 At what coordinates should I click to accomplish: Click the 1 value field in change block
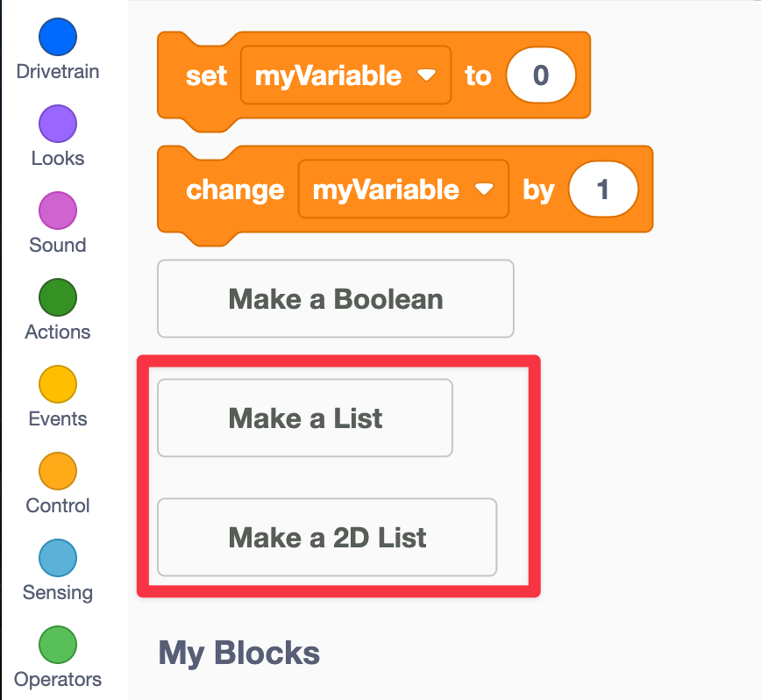[603, 189]
